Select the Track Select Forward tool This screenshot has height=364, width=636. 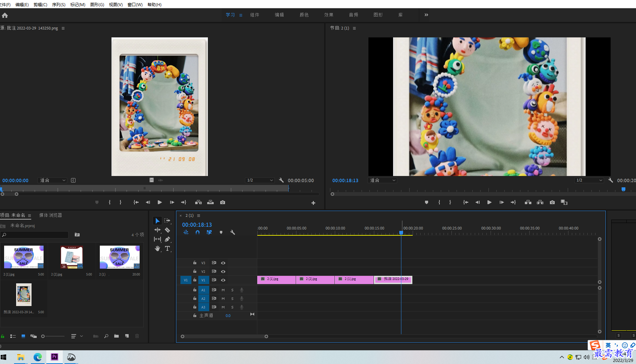(167, 221)
